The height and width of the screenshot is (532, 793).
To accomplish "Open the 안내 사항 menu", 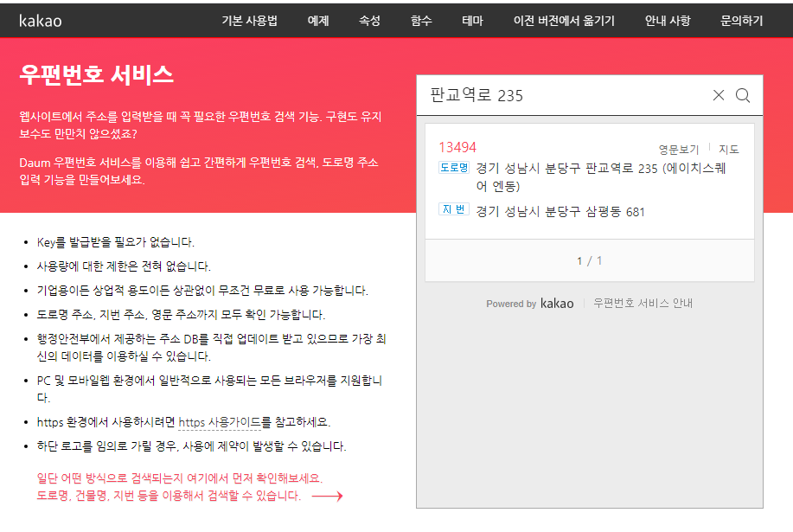I will tap(667, 21).
